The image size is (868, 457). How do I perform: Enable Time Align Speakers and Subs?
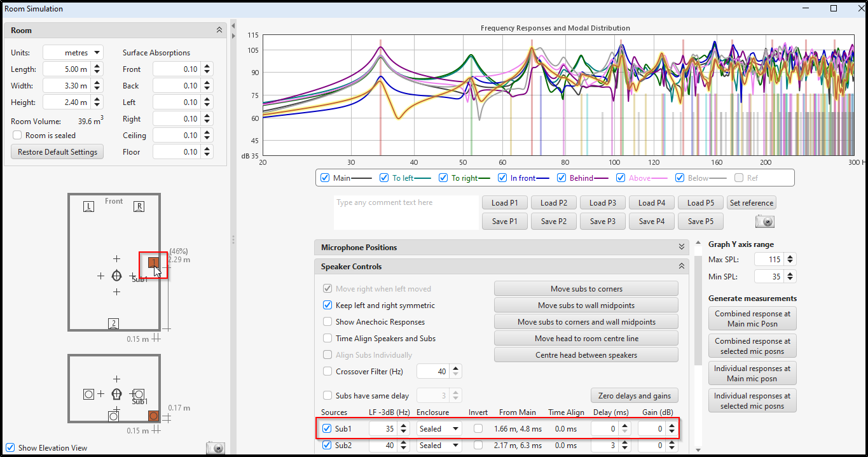327,338
